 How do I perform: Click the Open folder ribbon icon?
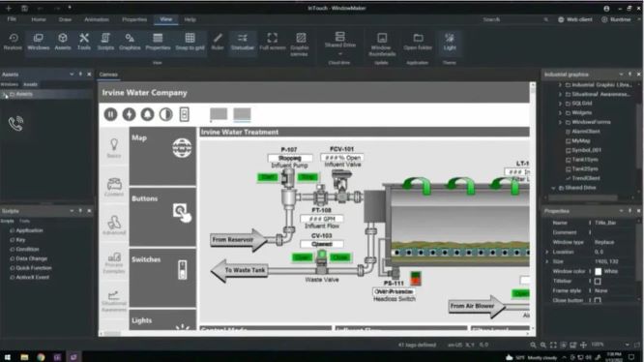tap(418, 42)
